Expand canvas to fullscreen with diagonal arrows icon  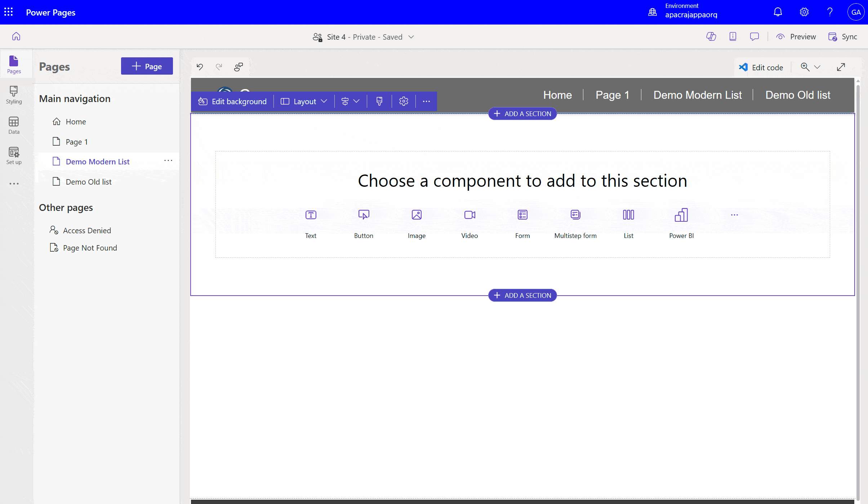click(x=841, y=67)
